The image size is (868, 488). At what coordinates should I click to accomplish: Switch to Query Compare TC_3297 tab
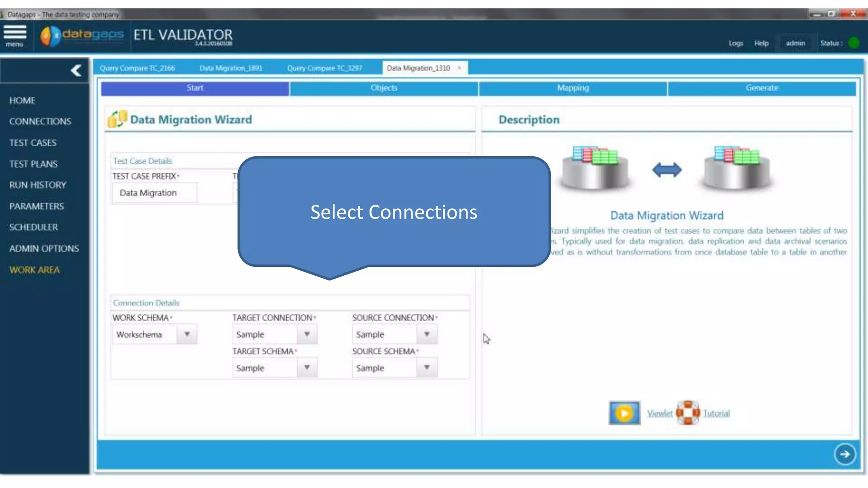click(325, 68)
